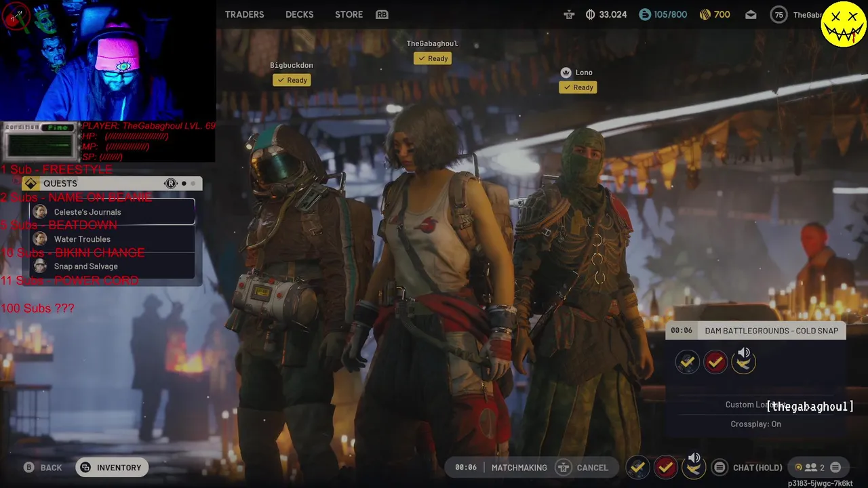Open the DECKS tab
The height and width of the screenshot is (488, 868).
tap(299, 14)
